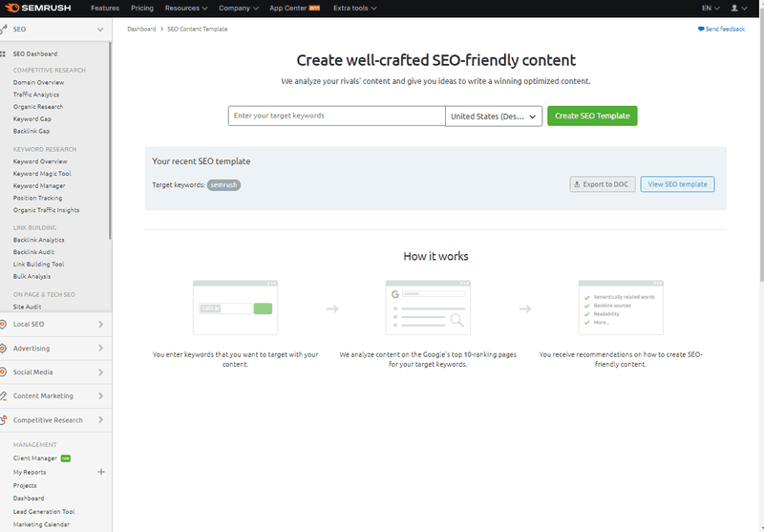The image size is (764, 532).
Task: Click the Local SEO pin icon
Action: click(x=3, y=325)
